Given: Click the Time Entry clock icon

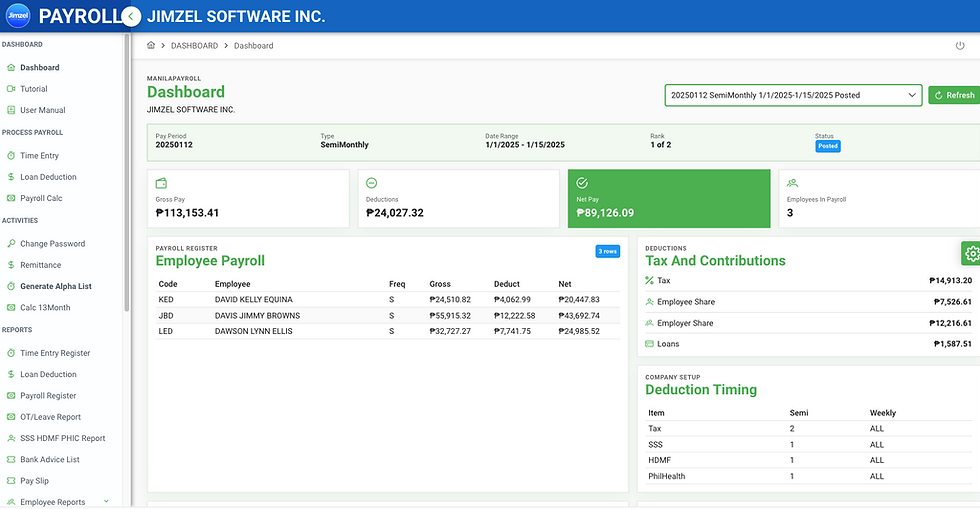Looking at the screenshot, I should [x=11, y=156].
